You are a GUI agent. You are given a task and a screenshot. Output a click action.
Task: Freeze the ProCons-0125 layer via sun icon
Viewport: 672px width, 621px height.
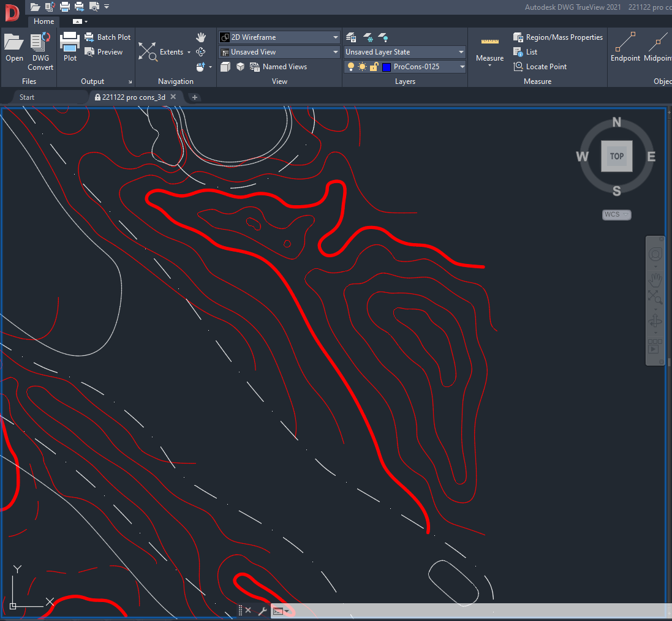point(361,66)
